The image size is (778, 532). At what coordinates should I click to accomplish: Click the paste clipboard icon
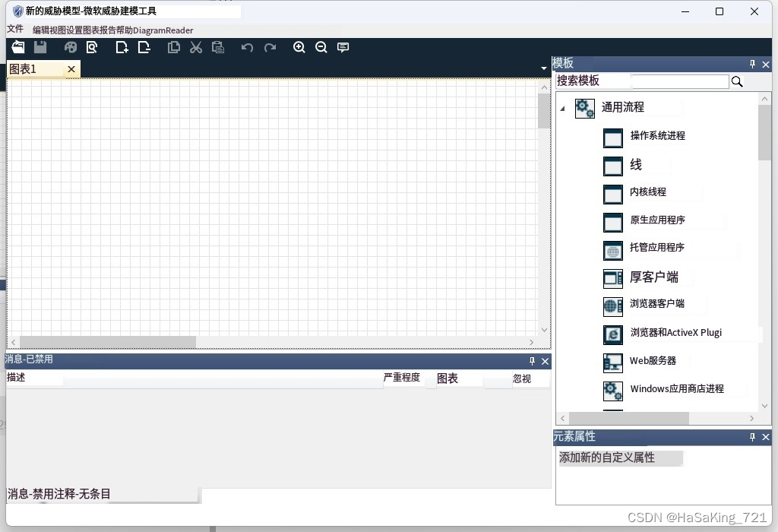218,47
